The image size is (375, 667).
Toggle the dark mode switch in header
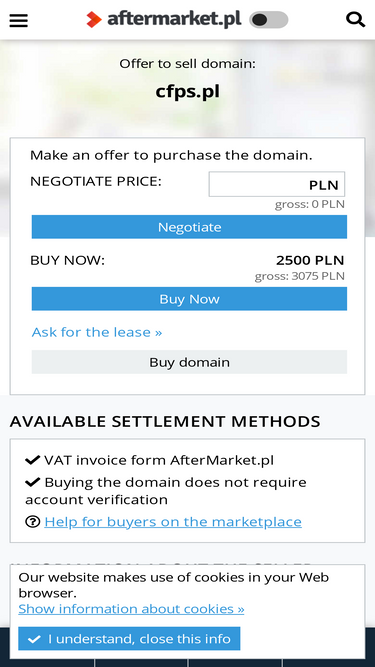coord(269,20)
